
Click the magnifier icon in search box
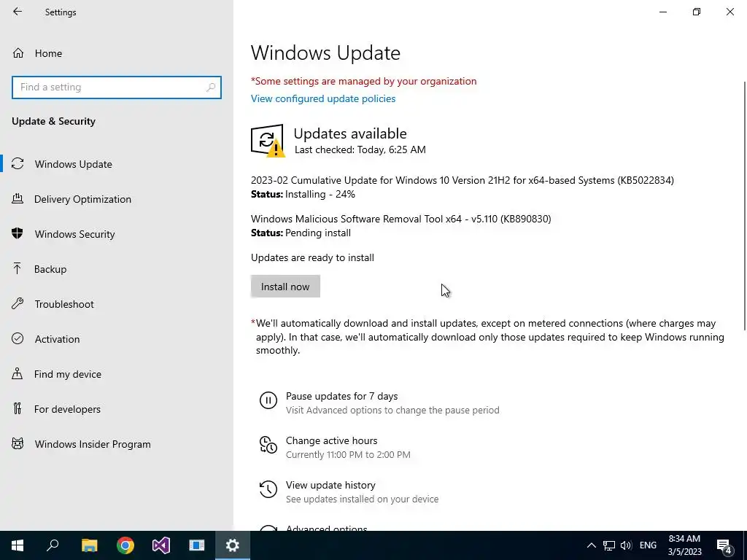[x=211, y=87]
